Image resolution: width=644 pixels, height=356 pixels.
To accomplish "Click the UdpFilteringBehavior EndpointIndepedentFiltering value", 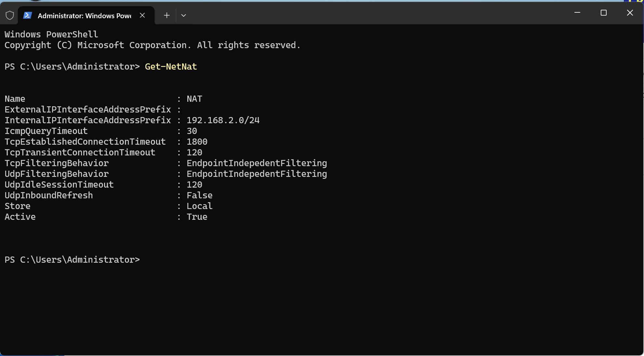I will [257, 174].
